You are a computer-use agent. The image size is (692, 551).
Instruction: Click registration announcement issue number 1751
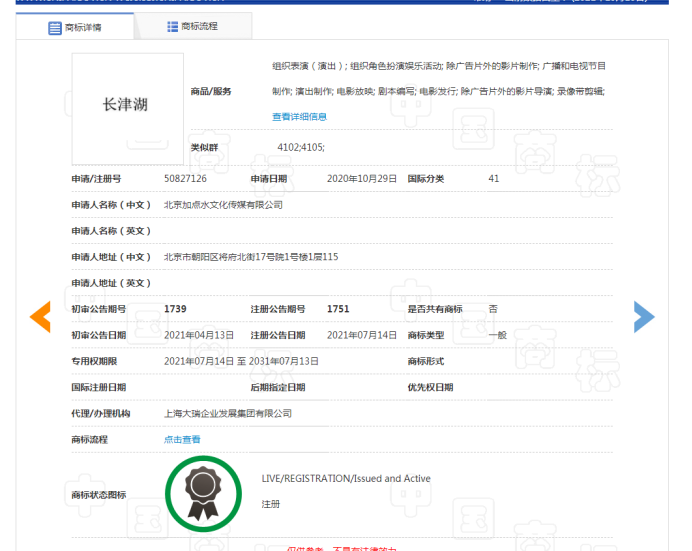(338, 309)
